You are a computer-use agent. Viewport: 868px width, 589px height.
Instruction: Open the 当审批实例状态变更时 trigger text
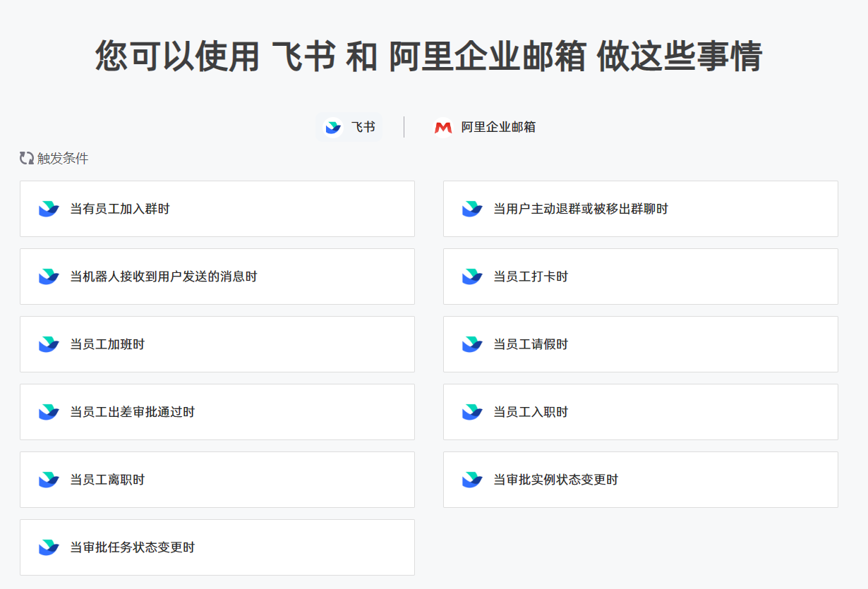point(556,480)
